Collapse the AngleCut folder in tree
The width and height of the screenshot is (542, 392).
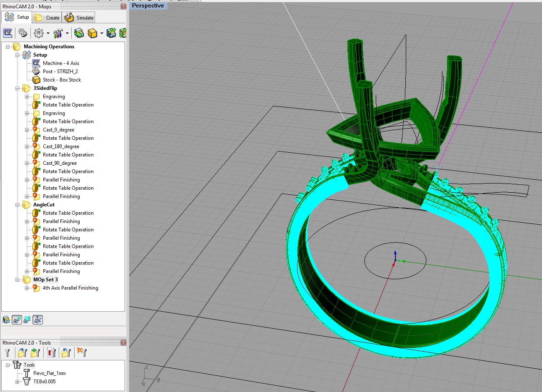click(17, 205)
